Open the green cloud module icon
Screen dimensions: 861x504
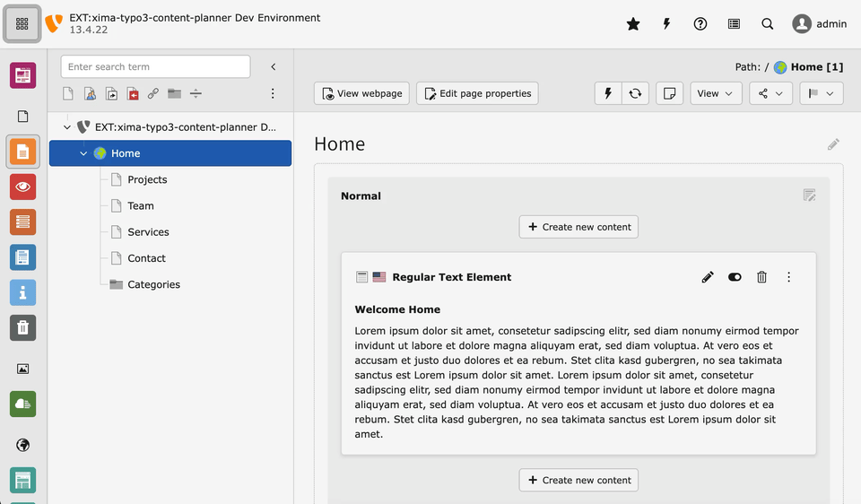(x=22, y=404)
